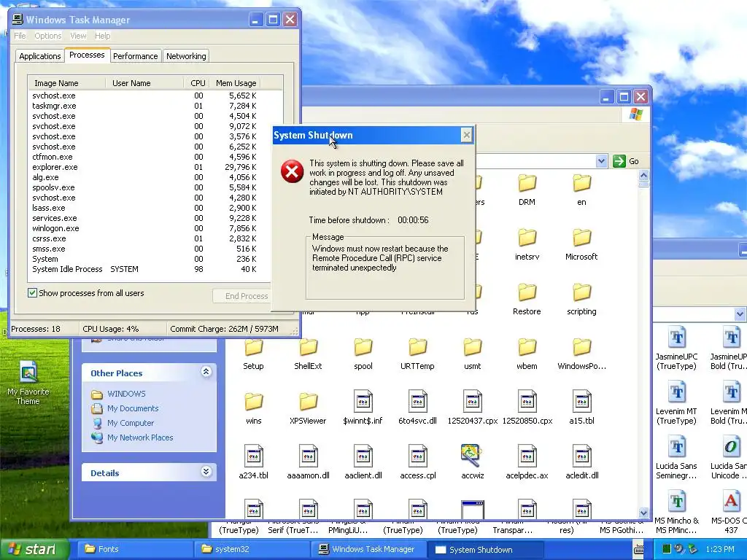
Task: Sort processes by Image Name column
Action: [x=66, y=83]
